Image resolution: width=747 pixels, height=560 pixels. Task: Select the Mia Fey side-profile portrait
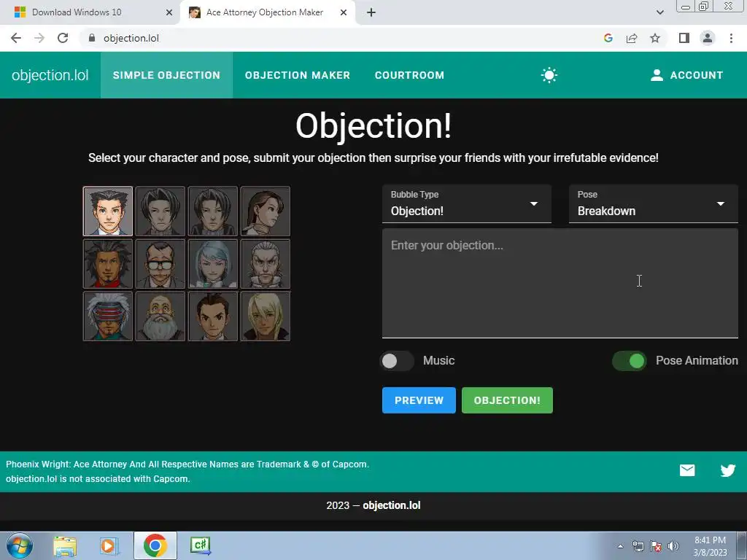[x=266, y=211]
